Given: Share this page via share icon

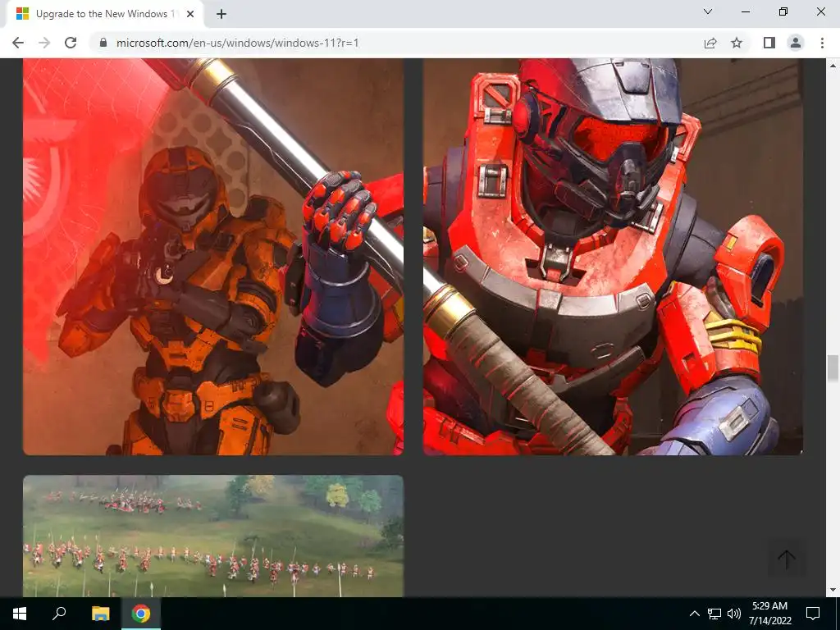Looking at the screenshot, I should [710, 43].
